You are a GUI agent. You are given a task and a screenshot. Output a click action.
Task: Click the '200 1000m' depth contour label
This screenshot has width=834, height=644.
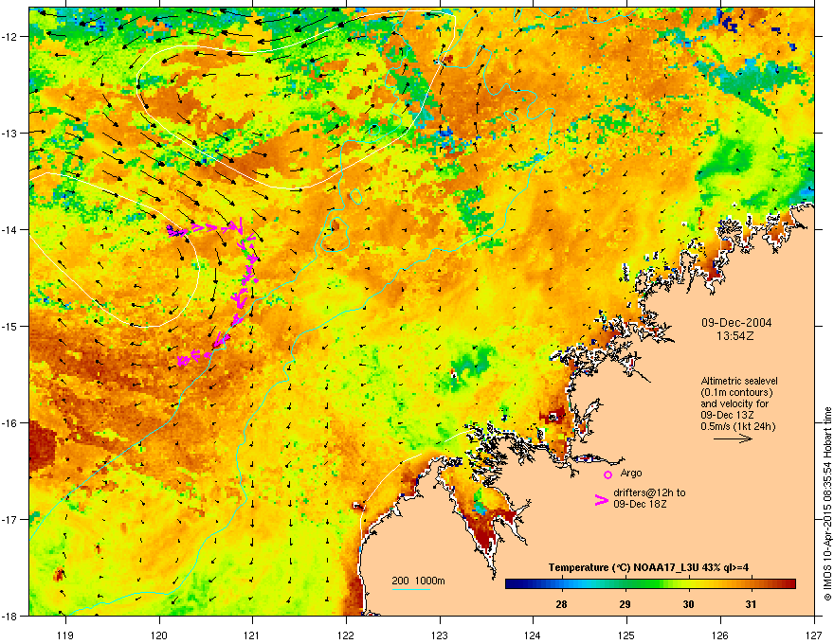tap(418, 581)
